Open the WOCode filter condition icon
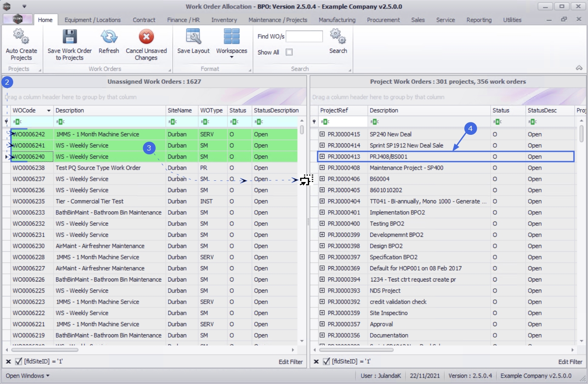The height and width of the screenshot is (384, 588). [x=17, y=122]
